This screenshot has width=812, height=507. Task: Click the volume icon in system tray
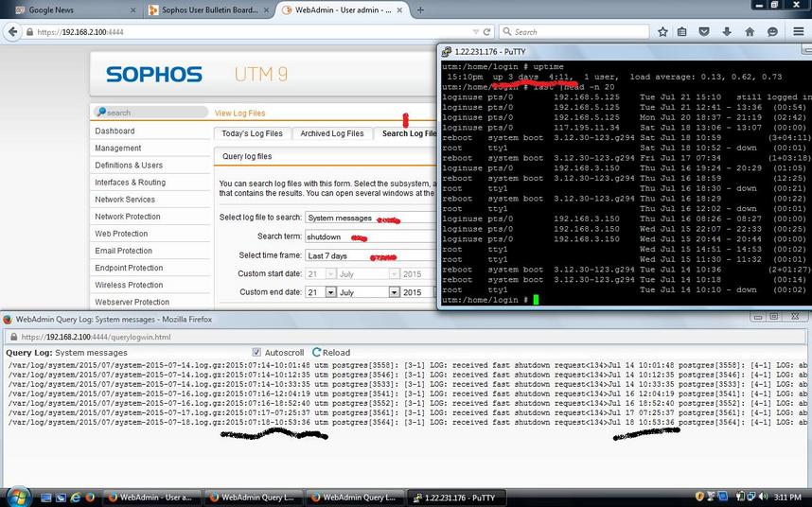coord(763,498)
